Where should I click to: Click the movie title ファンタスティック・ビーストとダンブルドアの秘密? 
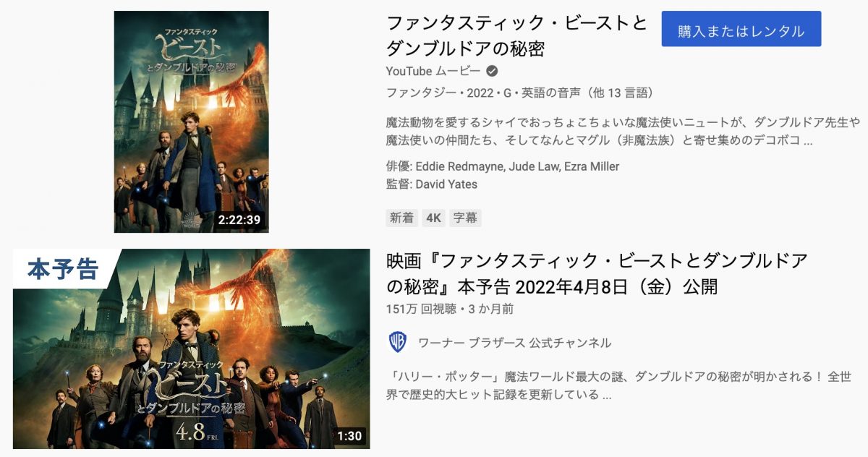coord(516,35)
